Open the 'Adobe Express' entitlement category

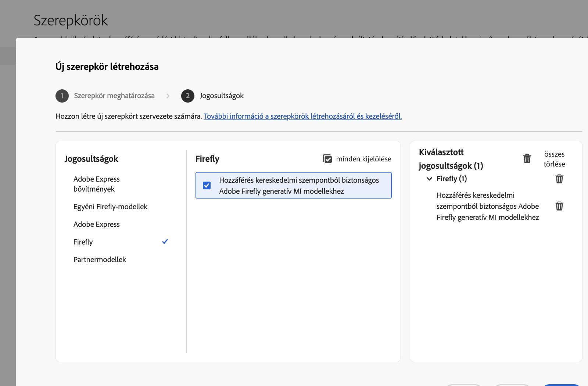(x=96, y=224)
